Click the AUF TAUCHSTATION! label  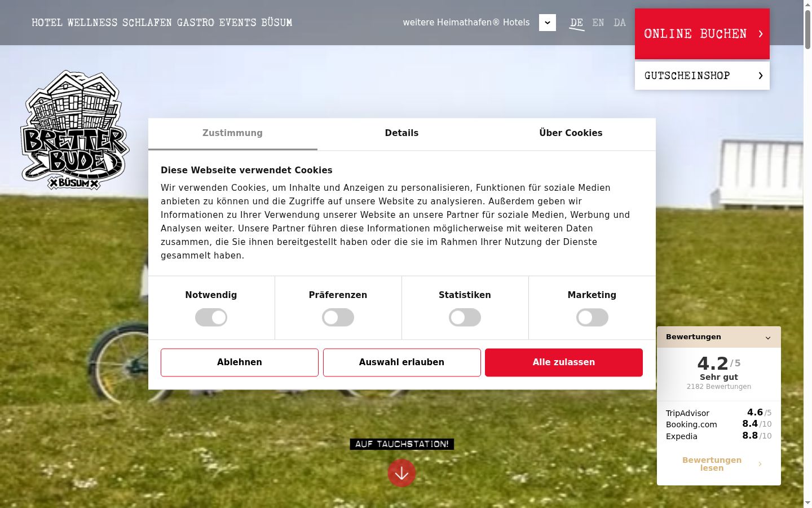tap(402, 444)
